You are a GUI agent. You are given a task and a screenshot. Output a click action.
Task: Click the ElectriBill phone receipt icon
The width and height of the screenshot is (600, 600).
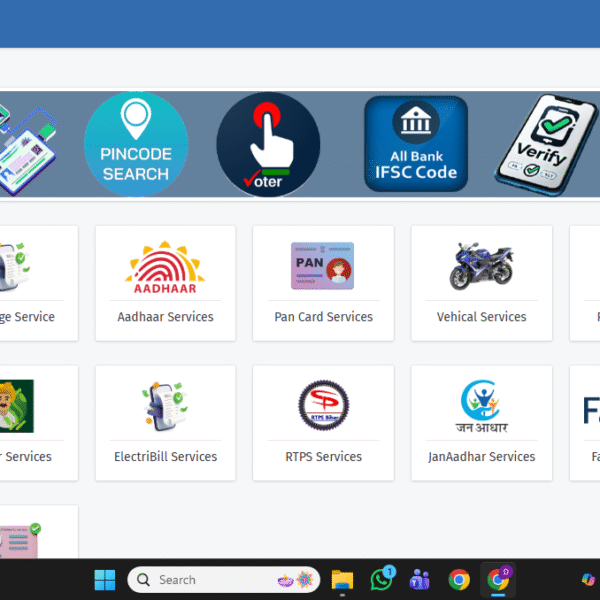165,406
